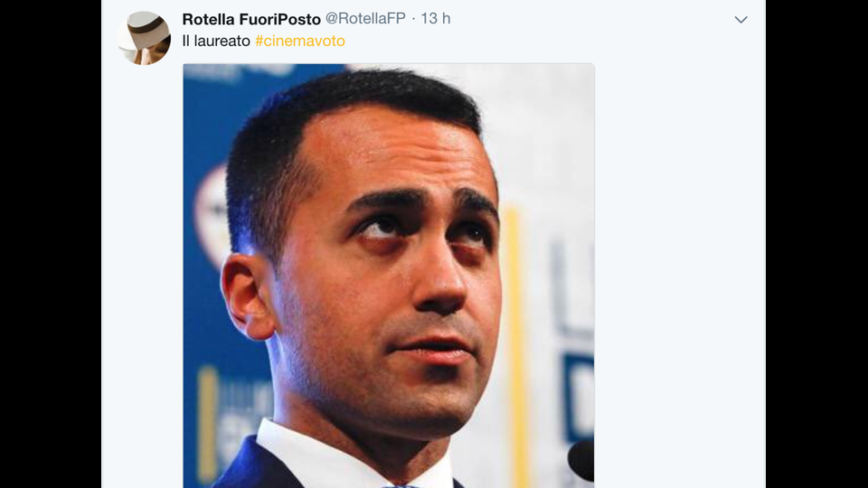Follow the #cinemavoto hashtag
The image size is (868, 488).
300,41
